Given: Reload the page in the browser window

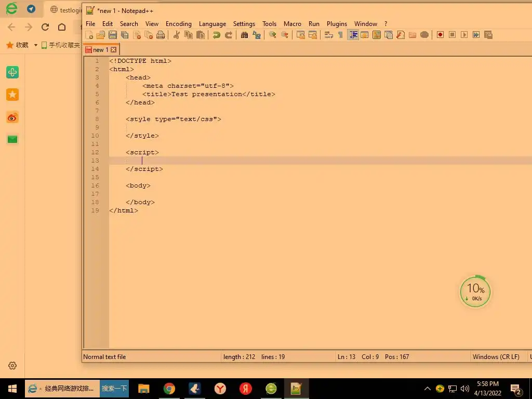Looking at the screenshot, I should (45, 27).
